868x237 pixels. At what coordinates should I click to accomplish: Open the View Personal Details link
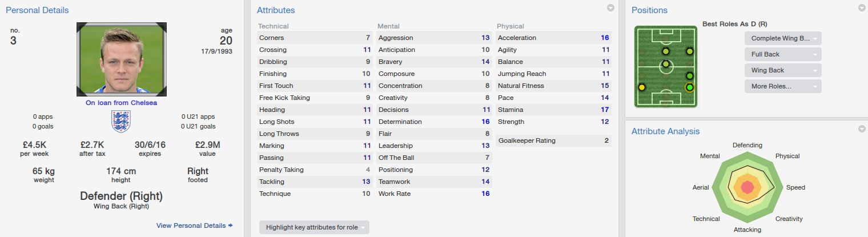194,226
